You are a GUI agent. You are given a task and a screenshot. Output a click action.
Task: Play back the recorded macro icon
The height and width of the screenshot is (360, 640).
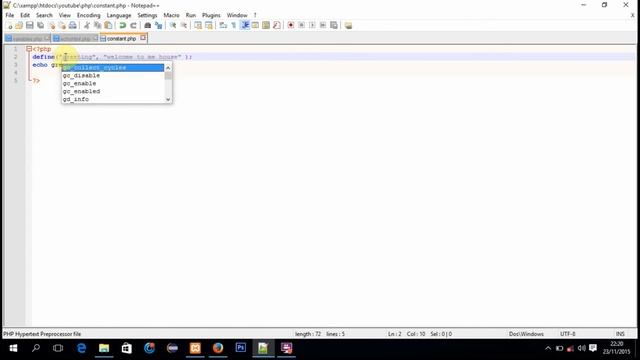[312, 25]
